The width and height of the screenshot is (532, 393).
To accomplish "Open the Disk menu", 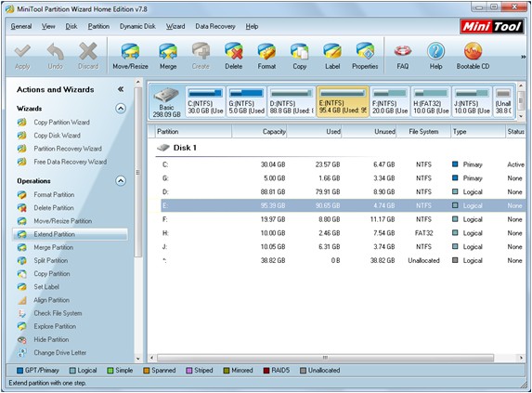I will [71, 26].
